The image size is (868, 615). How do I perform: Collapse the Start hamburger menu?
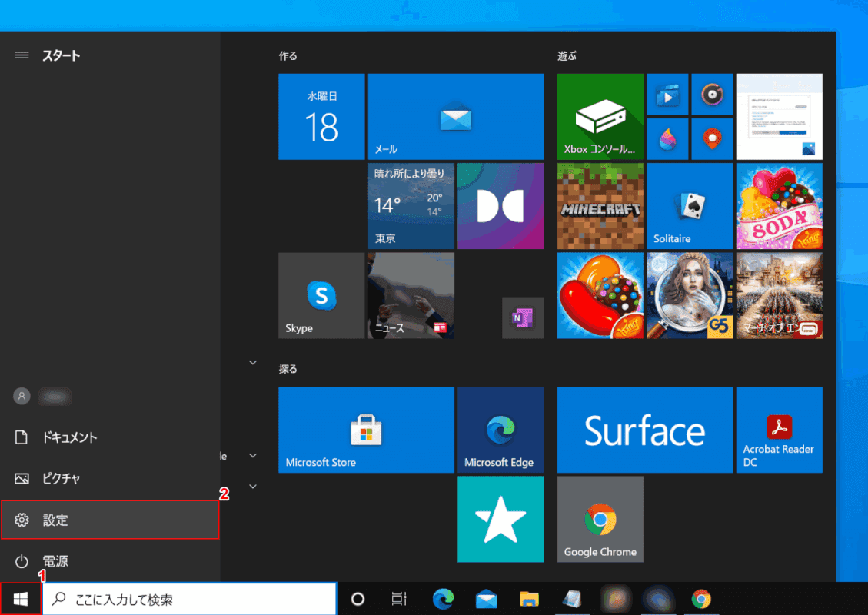[22, 55]
